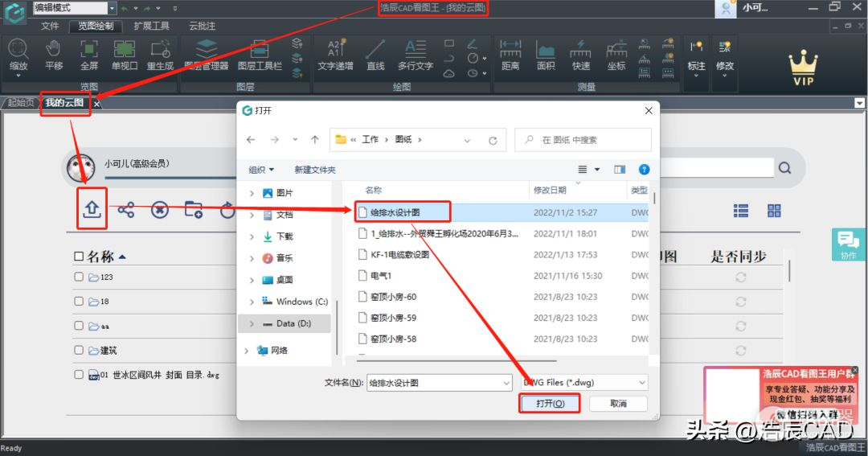Open the 云批注 ribbon tab
Viewport: 868px width, 456px height.
[x=203, y=26]
